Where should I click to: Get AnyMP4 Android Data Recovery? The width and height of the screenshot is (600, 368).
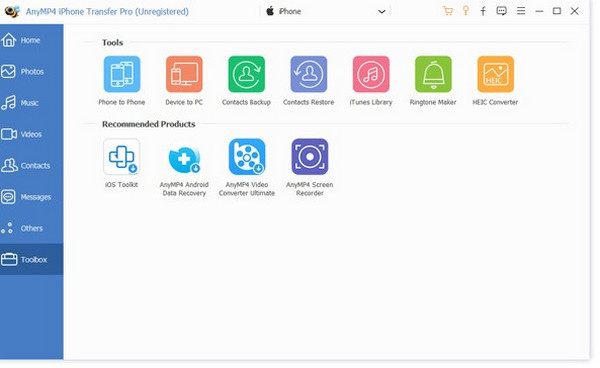(x=184, y=159)
